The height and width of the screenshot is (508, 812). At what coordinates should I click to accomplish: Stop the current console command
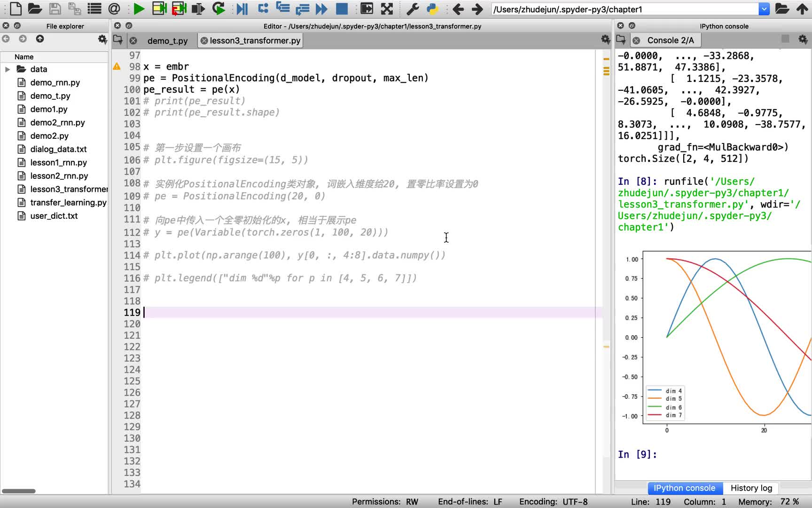(x=785, y=39)
